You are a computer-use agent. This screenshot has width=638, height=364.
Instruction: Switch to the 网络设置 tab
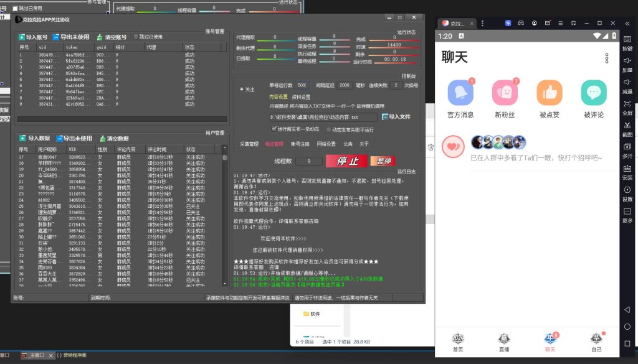click(x=325, y=144)
